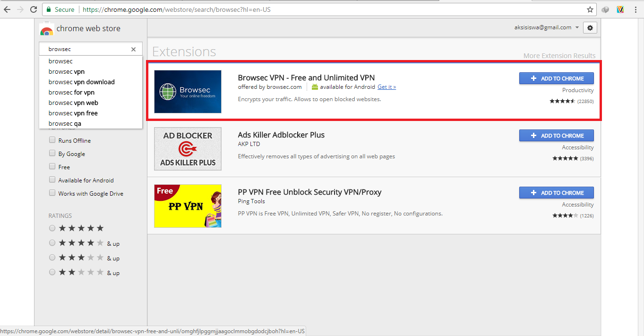Click the Ads Killer description text
Image resolution: width=644 pixels, height=336 pixels.
click(x=317, y=156)
